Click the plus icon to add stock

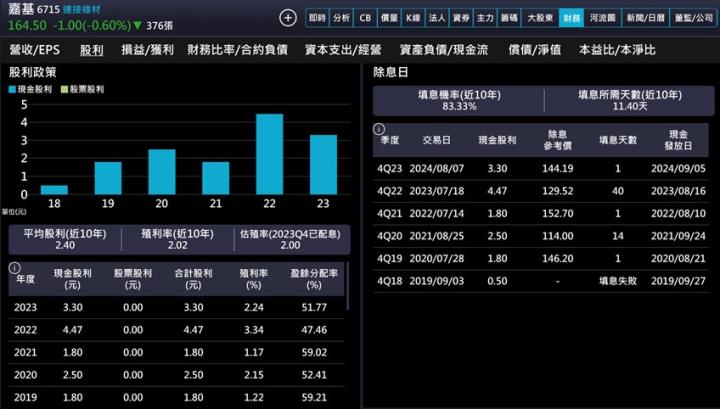pyautogui.click(x=288, y=18)
